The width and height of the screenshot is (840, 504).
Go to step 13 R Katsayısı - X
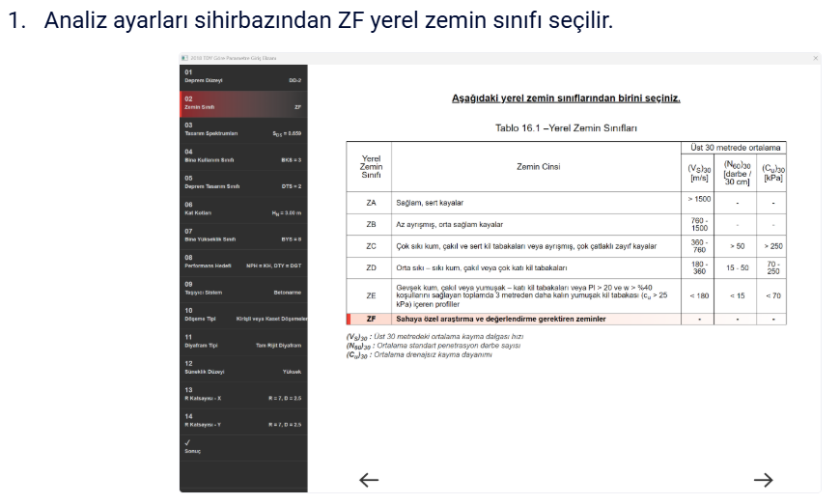242,394
